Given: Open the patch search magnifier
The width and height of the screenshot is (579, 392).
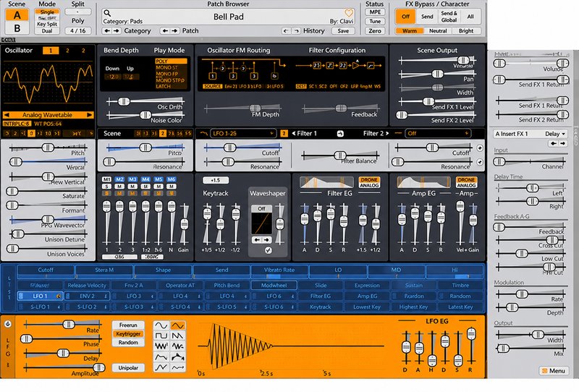Looking at the screenshot, I should [x=107, y=13].
